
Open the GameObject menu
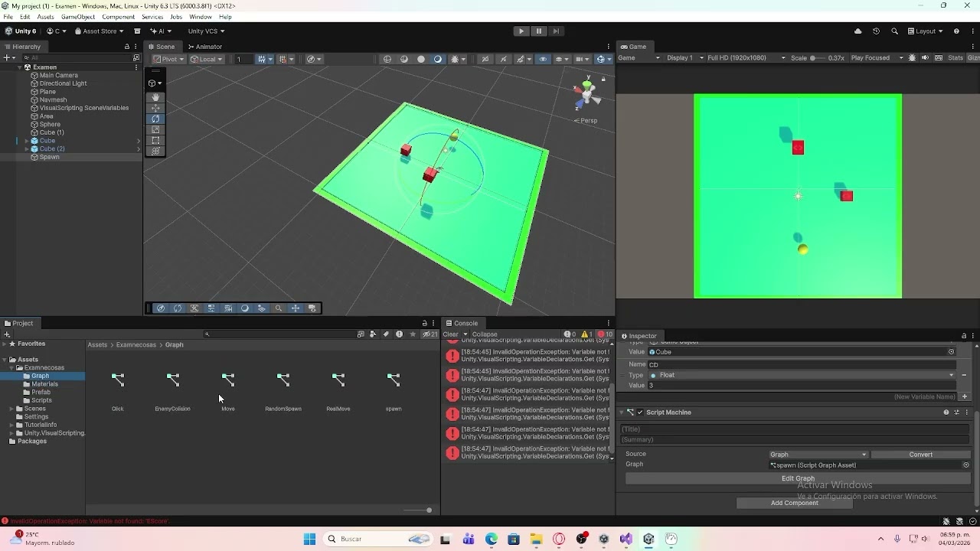pyautogui.click(x=78, y=17)
